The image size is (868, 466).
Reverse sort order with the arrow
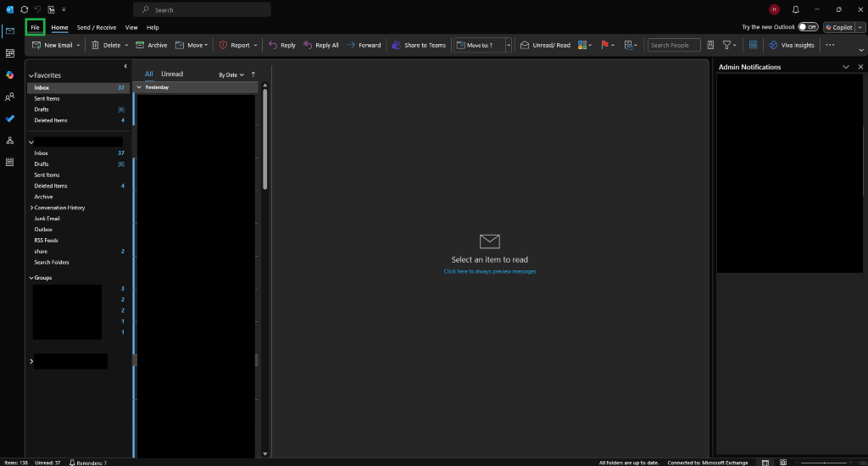point(253,75)
